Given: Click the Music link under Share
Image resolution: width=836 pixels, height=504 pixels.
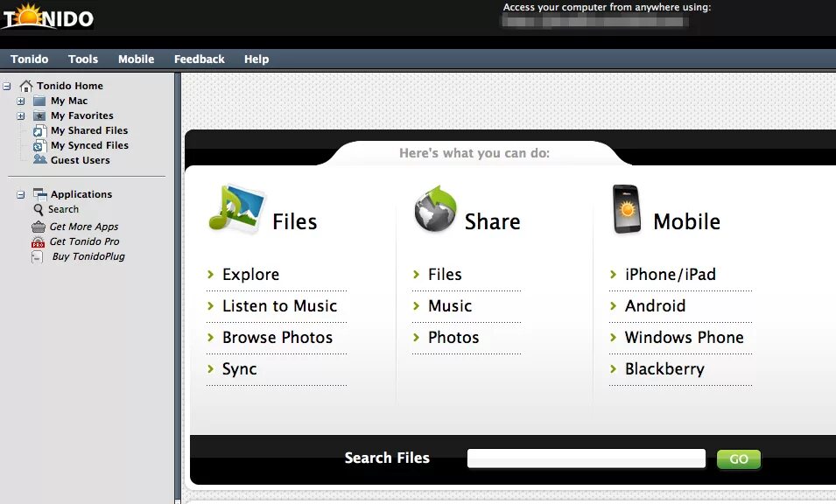Looking at the screenshot, I should (450, 305).
